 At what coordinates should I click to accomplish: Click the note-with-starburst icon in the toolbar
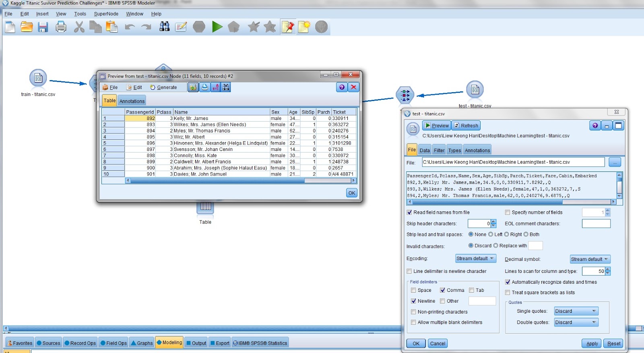[304, 27]
